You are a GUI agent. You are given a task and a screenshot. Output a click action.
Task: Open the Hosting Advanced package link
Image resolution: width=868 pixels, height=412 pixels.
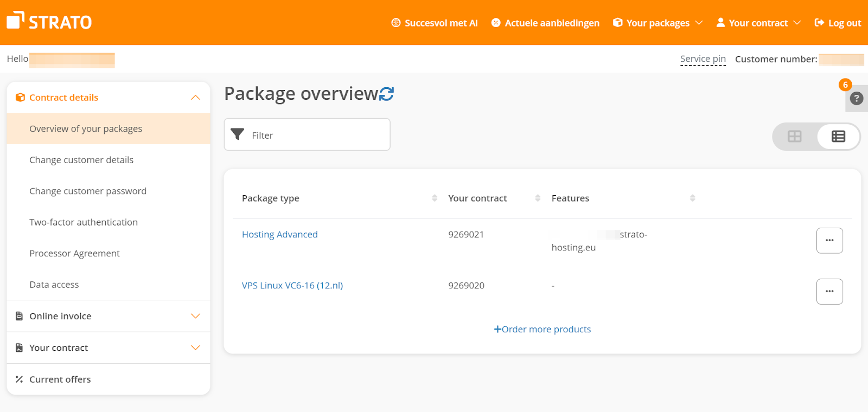pos(279,235)
